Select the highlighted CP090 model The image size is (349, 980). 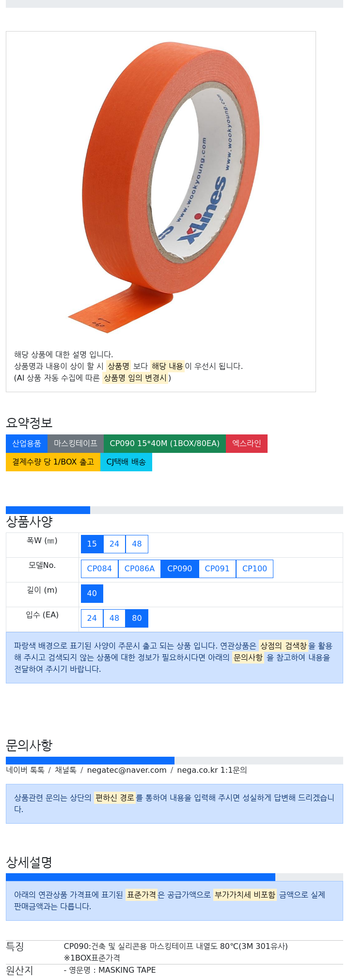coord(180,569)
